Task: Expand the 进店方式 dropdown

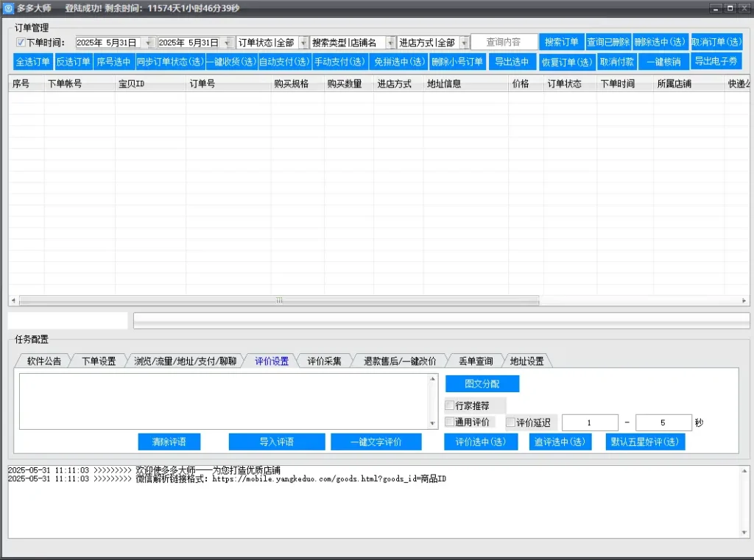Action: (x=464, y=43)
